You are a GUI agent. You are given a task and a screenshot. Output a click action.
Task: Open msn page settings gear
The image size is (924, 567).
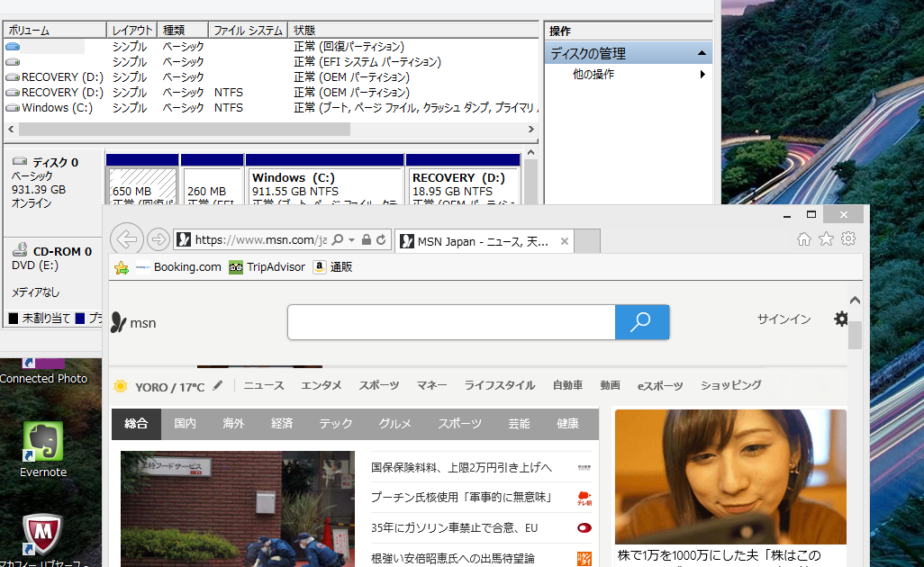coord(841,319)
